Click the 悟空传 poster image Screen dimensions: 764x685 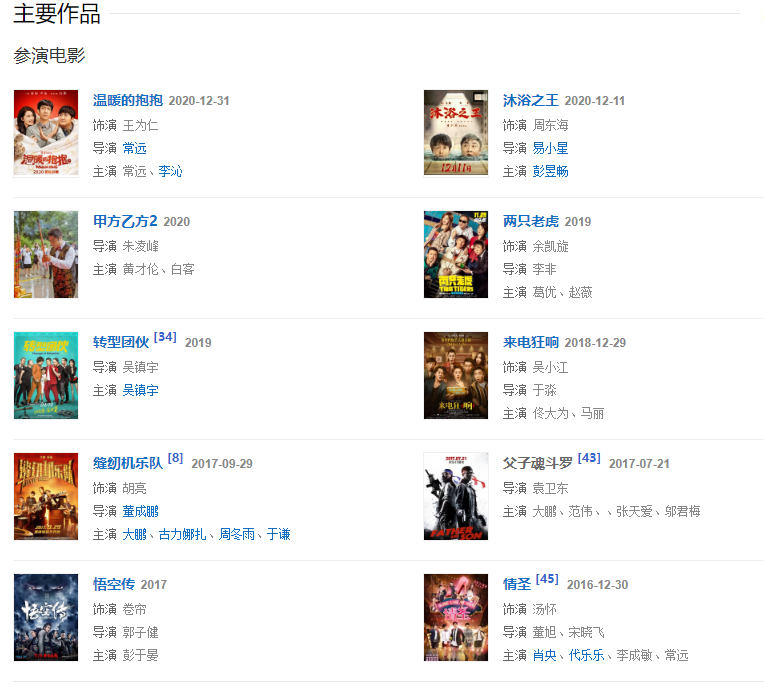click(x=46, y=617)
